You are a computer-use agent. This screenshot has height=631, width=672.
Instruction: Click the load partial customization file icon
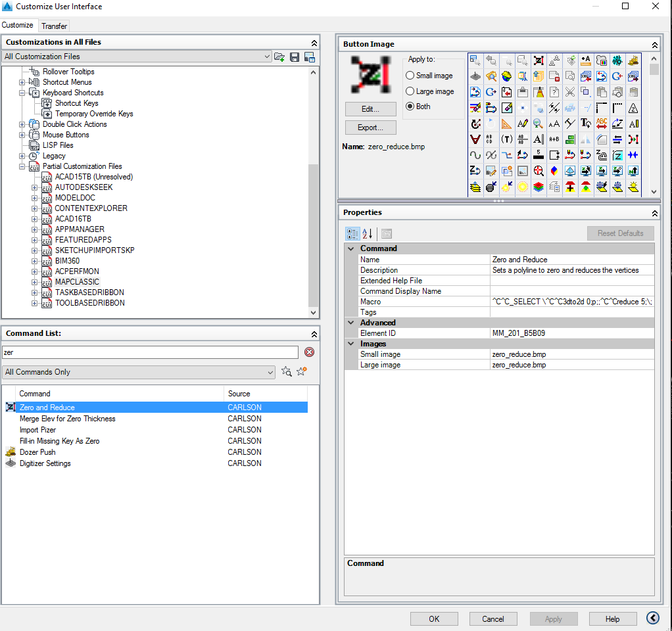tap(279, 58)
